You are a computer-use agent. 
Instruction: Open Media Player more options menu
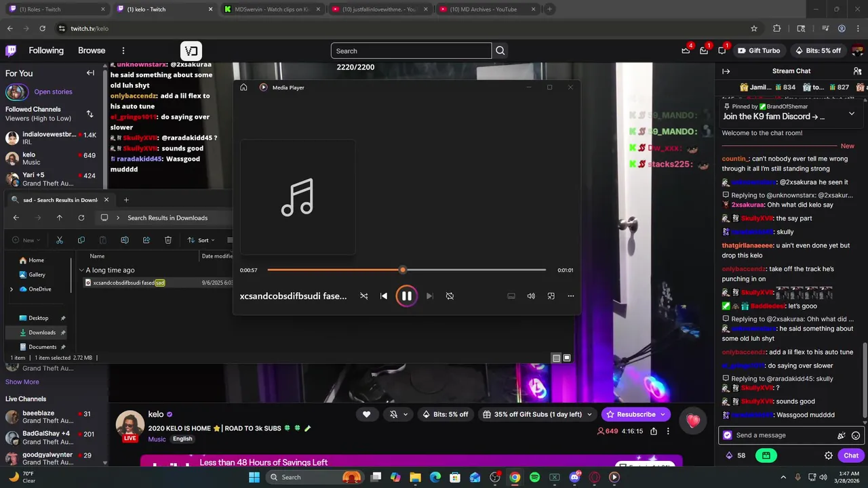tap(570, 296)
